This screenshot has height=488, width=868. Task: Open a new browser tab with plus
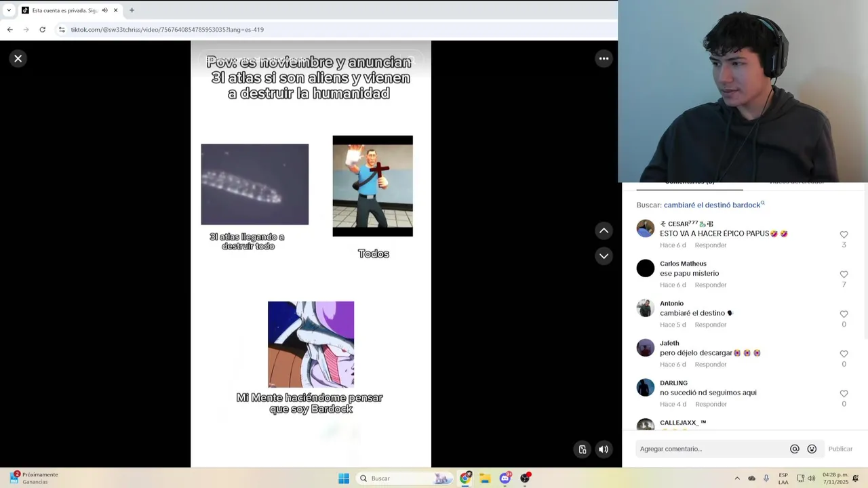pos(132,10)
